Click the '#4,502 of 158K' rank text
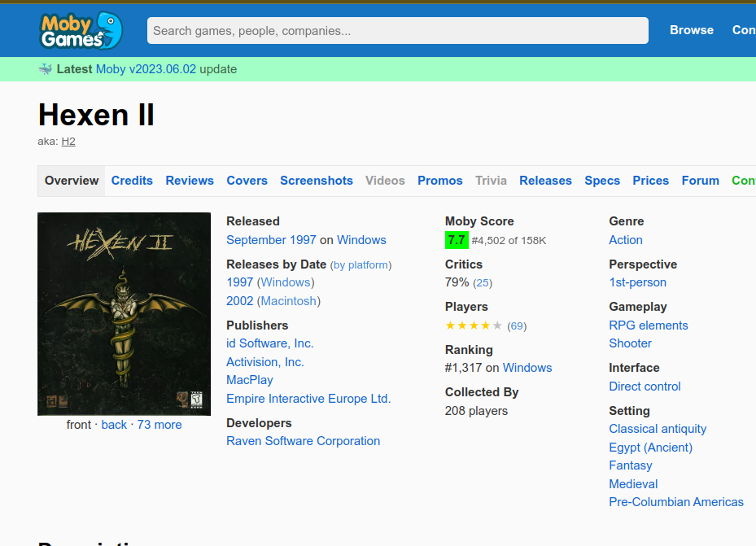The width and height of the screenshot is (756, 546). 509,241
